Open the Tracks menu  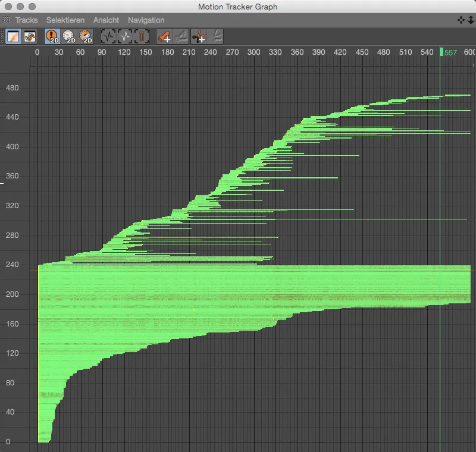pos(26,20)
